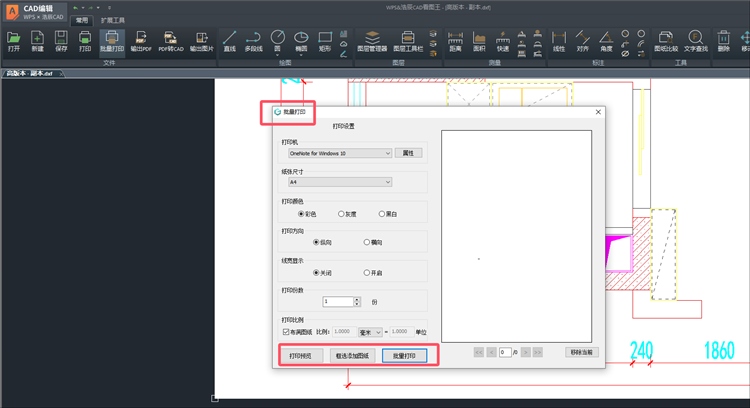Click the print copies number field
Viewport: 750px width, 408px height.
336,301
